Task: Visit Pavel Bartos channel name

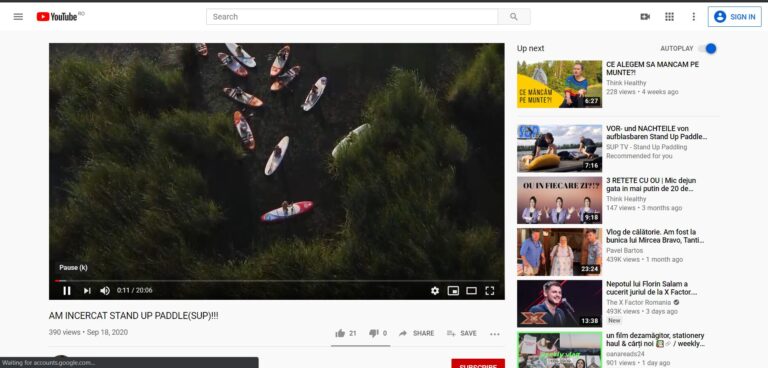Action: point(624,250)
